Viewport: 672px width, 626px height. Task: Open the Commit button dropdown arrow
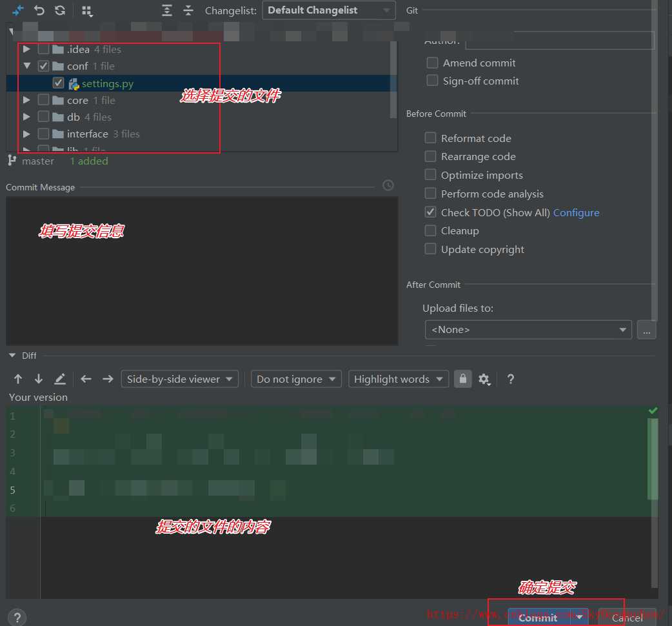tap(580, 618)
